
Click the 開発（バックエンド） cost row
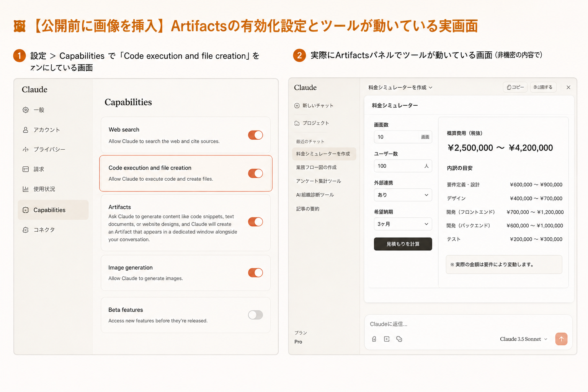click(505, 225)
